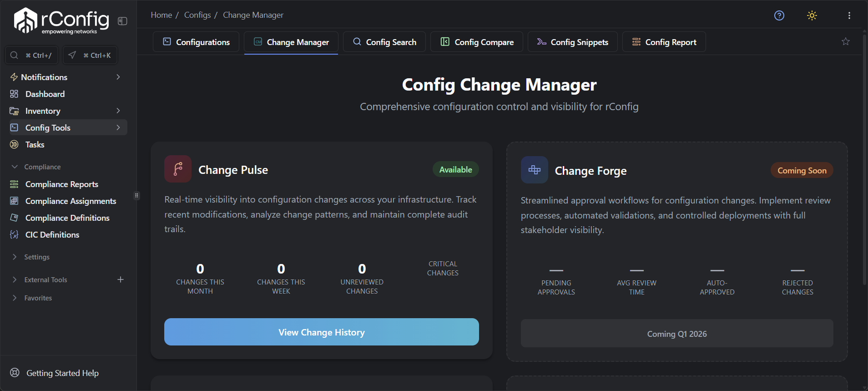Click the sidebar resize handle
The image size is (868, 391).
click(136, 195)
